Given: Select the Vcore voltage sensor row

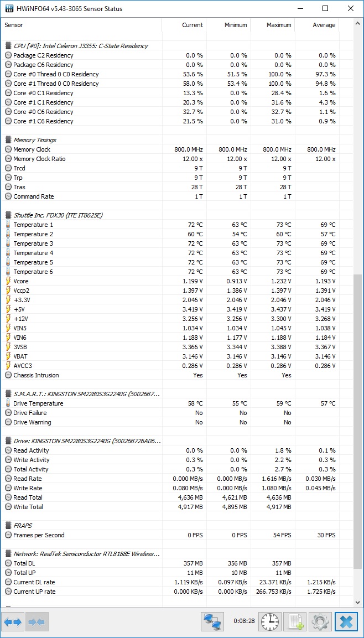Looking at the screenshot, I should pyautogui.click(x=170, y=281).
